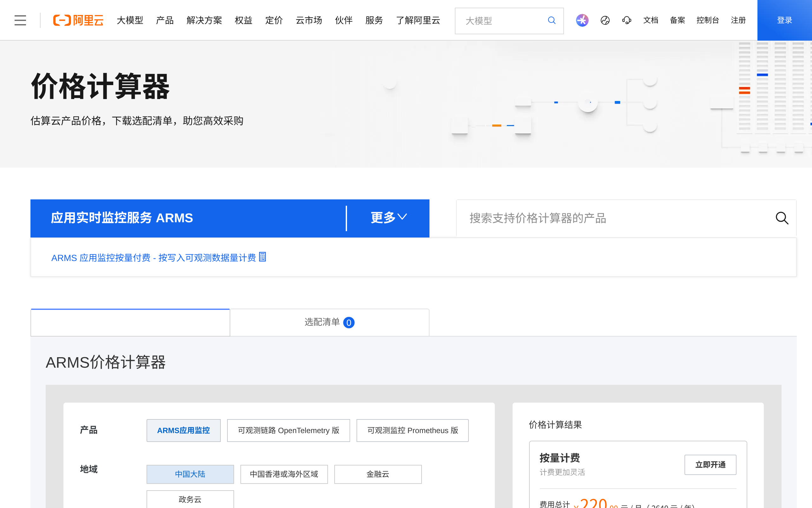Screen dimensions: 812x508
Task: Open the 解决方案 navigation menu
Action: [204, 20]
